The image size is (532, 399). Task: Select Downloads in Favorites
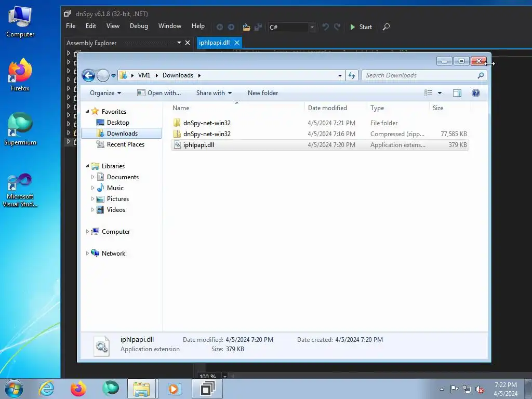122,134
